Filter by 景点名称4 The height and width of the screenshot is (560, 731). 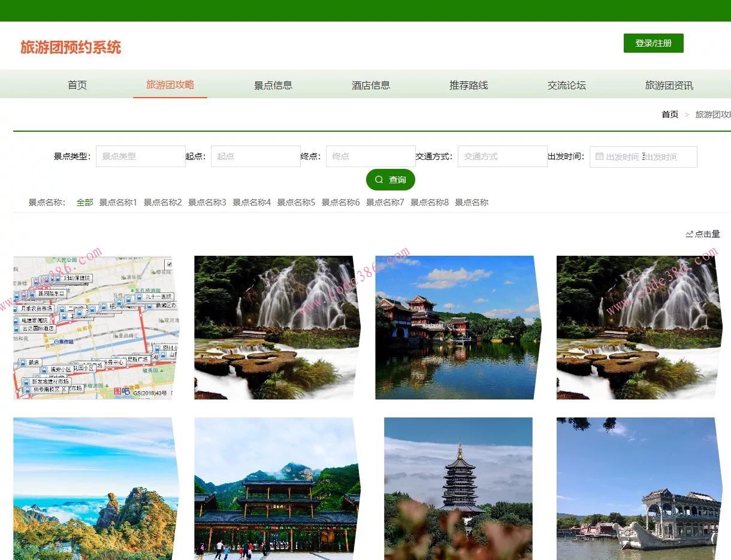(252, 202)
